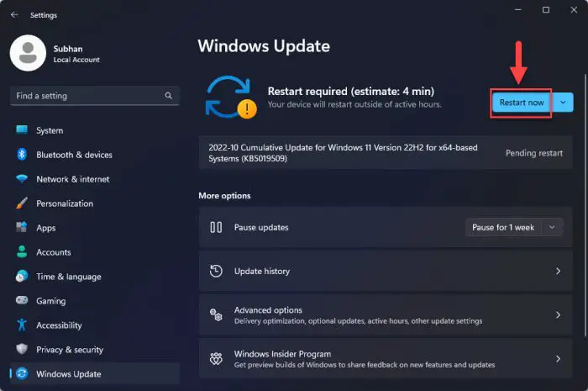Viewport: 588px width, 391px height.
Task: Expand the pause duration dropdown chevron
Action: pos(552,227)
